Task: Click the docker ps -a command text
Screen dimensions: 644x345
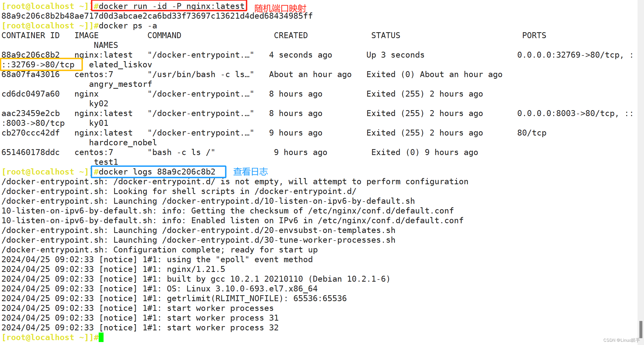Action: (x=128, y=26)
